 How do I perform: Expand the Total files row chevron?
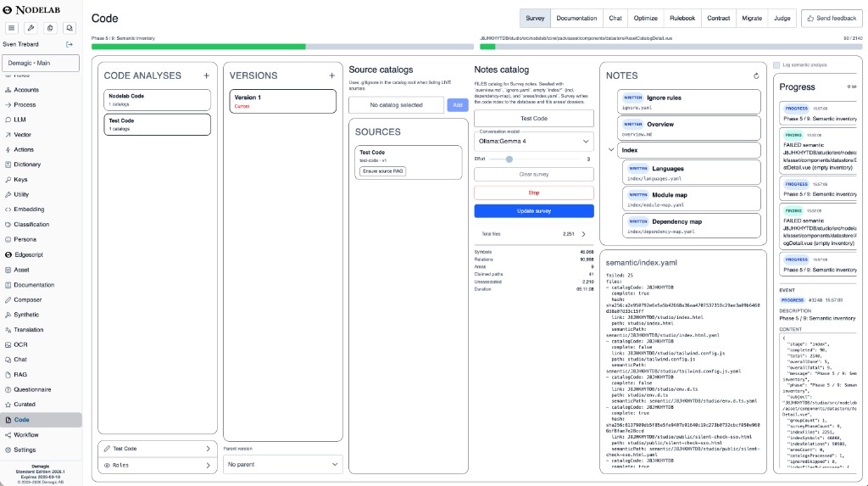click(583, 234)
